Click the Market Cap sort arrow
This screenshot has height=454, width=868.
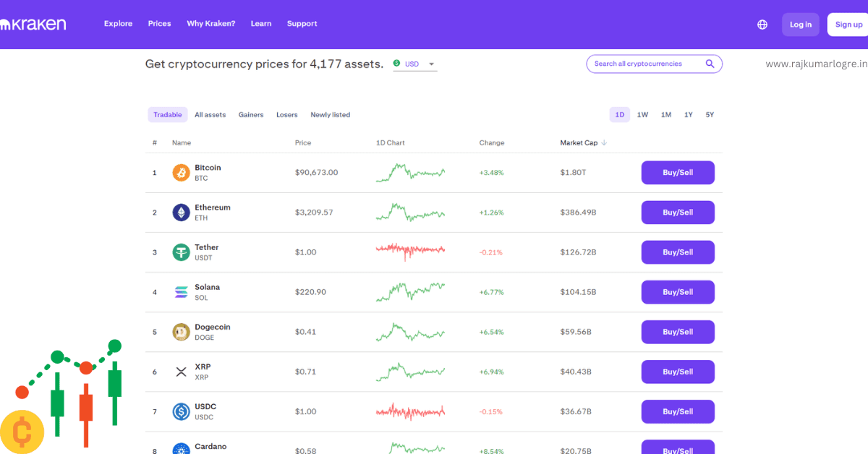[x=604, y=143]
